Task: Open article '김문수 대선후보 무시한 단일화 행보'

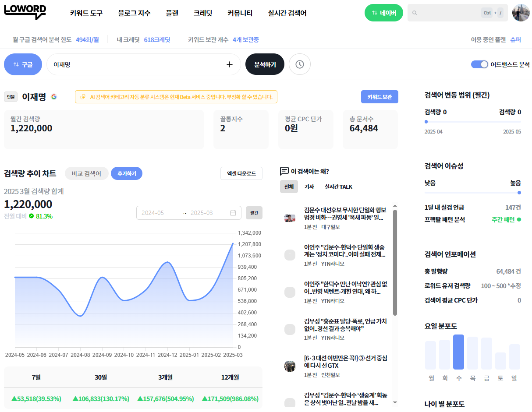Action: click(345, 213)
